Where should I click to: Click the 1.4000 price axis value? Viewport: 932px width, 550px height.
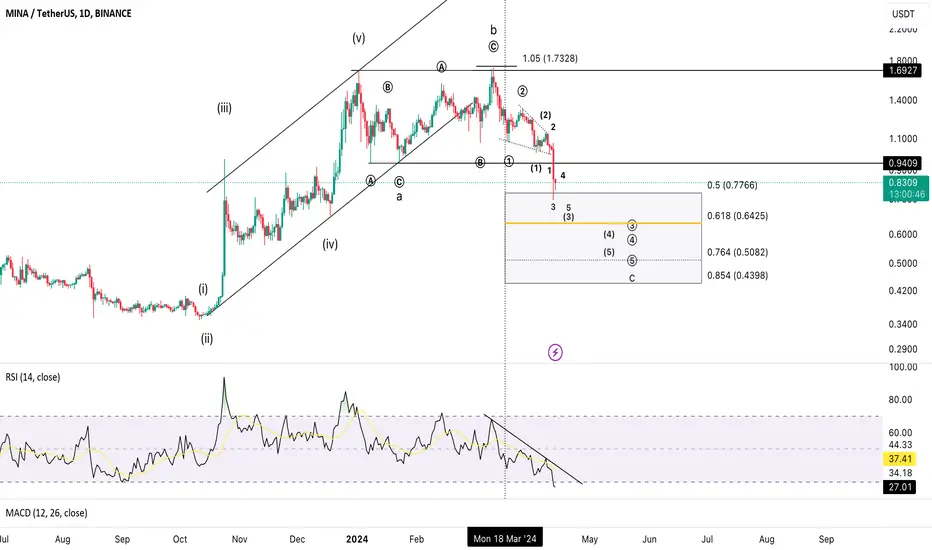902,100
